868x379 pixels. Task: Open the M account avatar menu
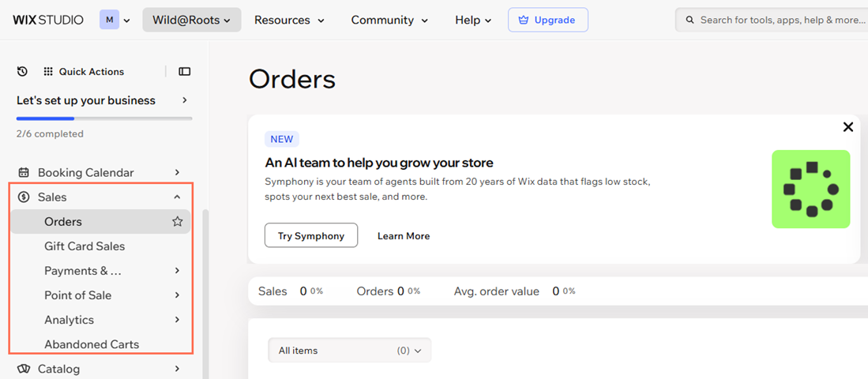tap(115, 20)
